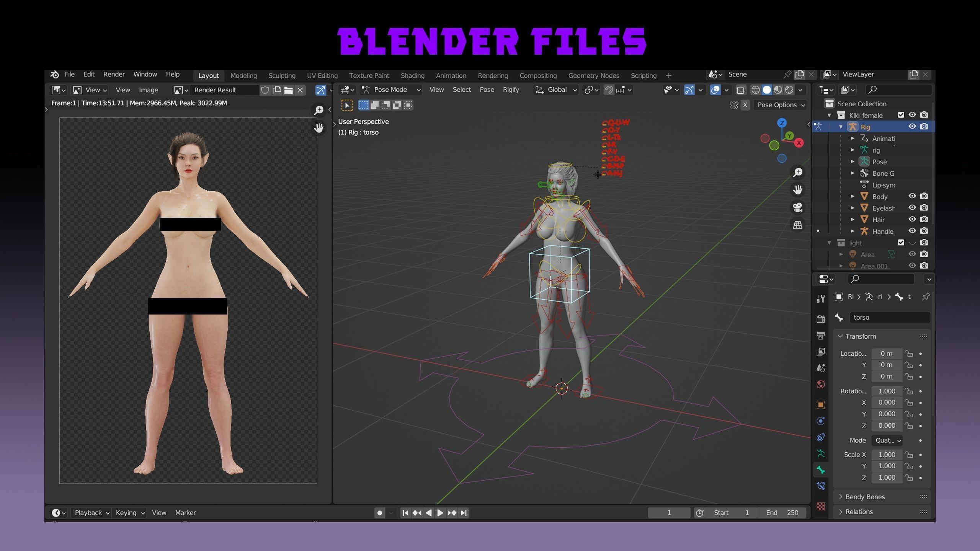Open the File menu
980x551 pixels.
coord(70,74)
